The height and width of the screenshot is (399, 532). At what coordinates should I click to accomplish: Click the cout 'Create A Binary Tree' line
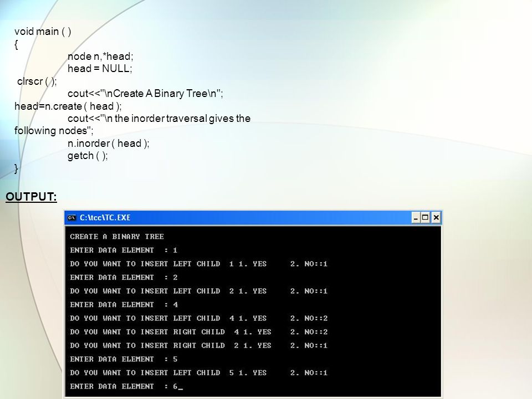pyautogui.click(x=145, y=94)
